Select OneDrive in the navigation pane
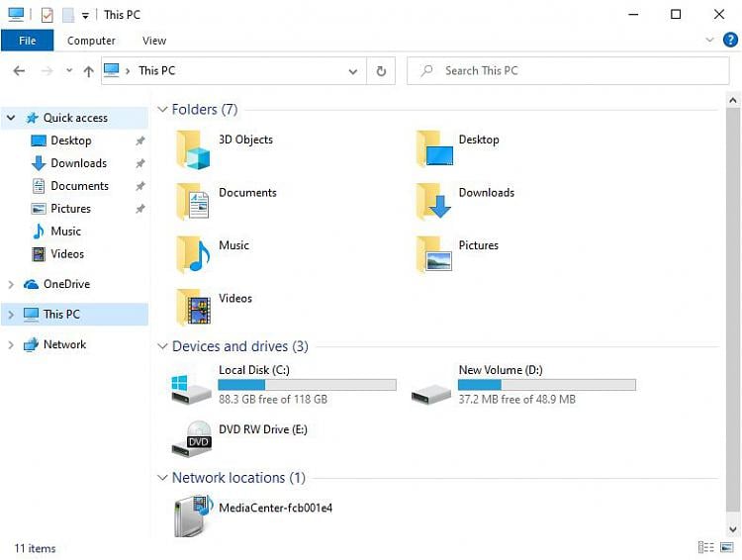742x560 pixels. tap(66, 284)
